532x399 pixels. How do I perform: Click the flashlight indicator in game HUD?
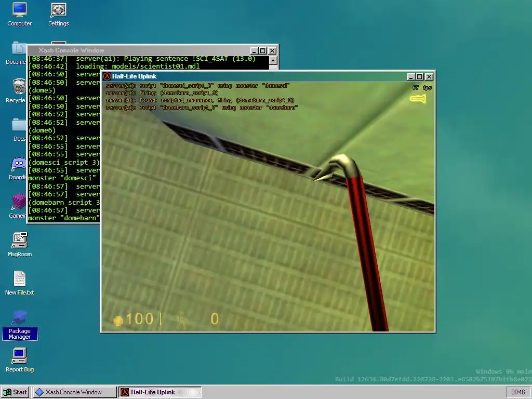tap(418, 99)
